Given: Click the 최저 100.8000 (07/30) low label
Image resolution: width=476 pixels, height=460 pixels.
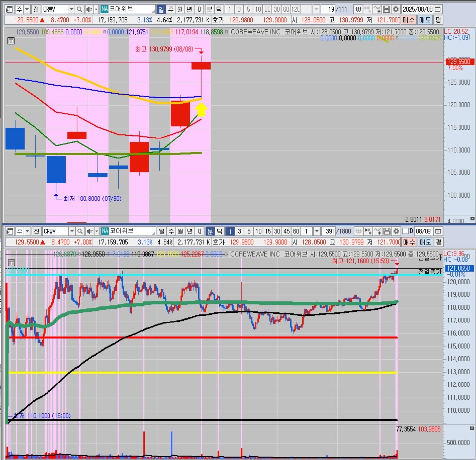Looking at the screenshot, I should coord(92,199).
